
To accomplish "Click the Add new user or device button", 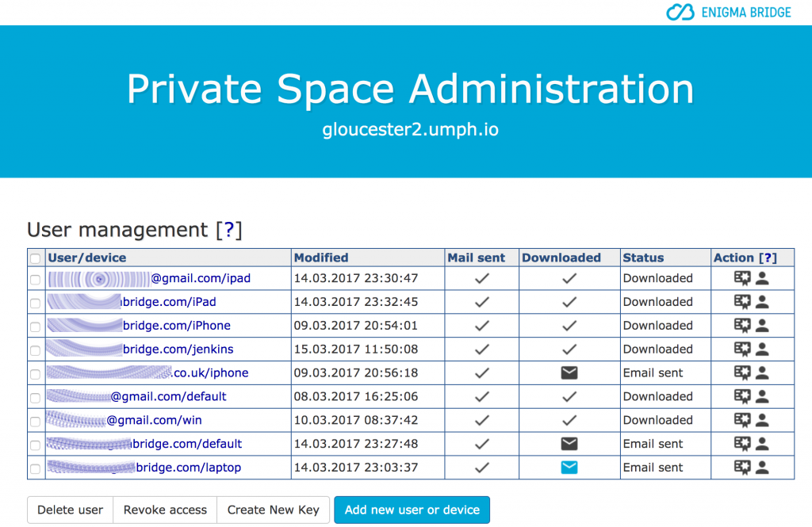I will pos(412,510).
